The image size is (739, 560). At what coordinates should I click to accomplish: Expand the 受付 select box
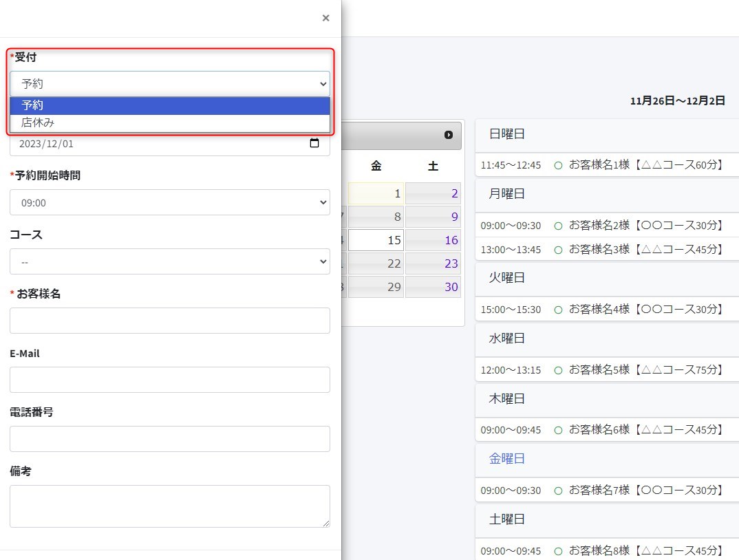[169, 84]
